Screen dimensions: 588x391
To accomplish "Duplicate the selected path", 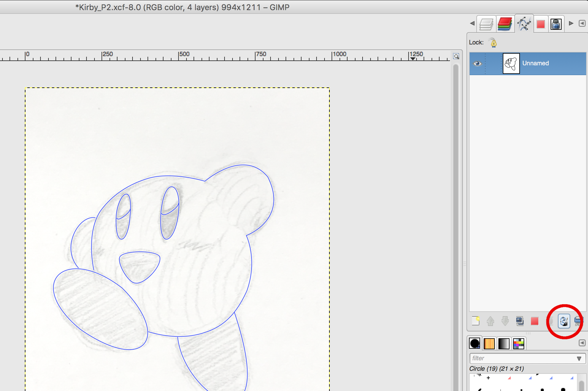I will point(520,321).
